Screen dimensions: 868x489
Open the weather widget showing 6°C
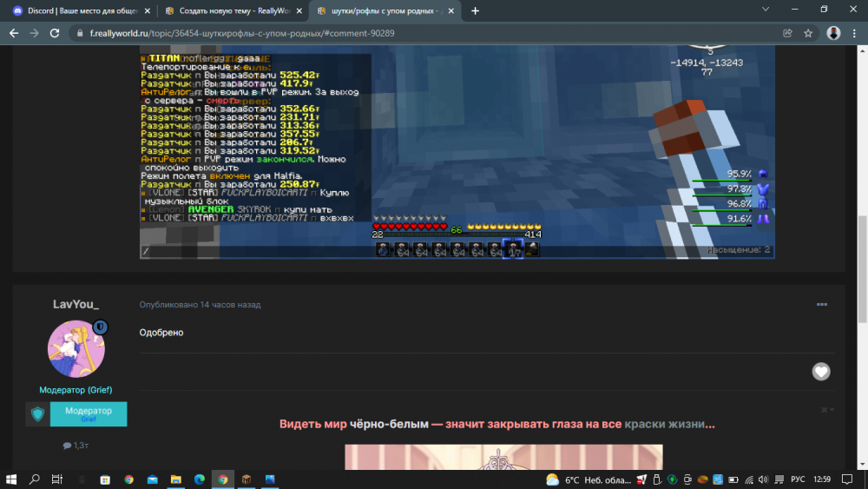click(x=589, y=479)
